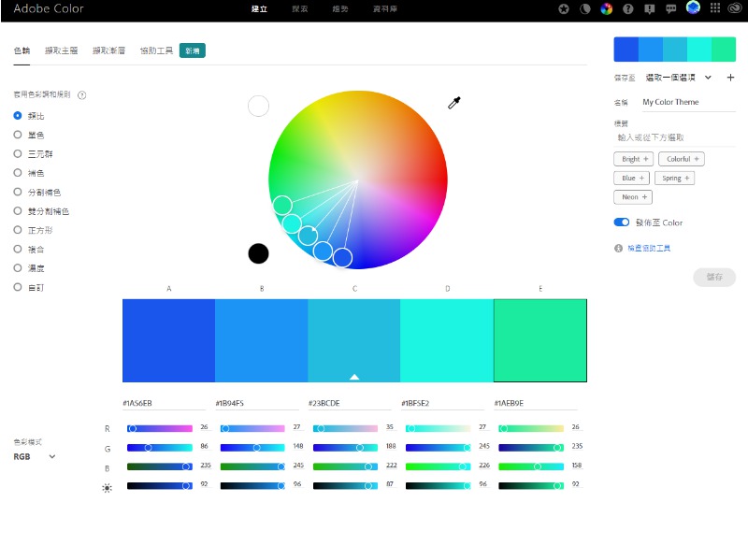Select the green color swatch E
Viewport: 748px width, 560px height.
point(539,340)
